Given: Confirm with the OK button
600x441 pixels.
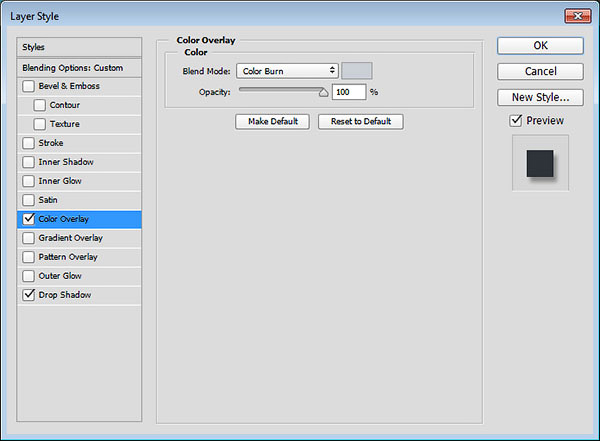Looking at the screenshot, I should [x=540, y=46].
